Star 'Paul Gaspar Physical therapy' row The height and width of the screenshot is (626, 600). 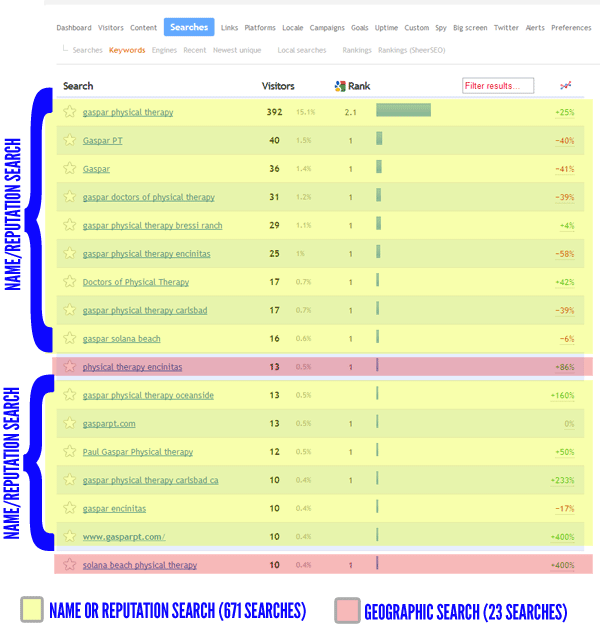[69, 451]
